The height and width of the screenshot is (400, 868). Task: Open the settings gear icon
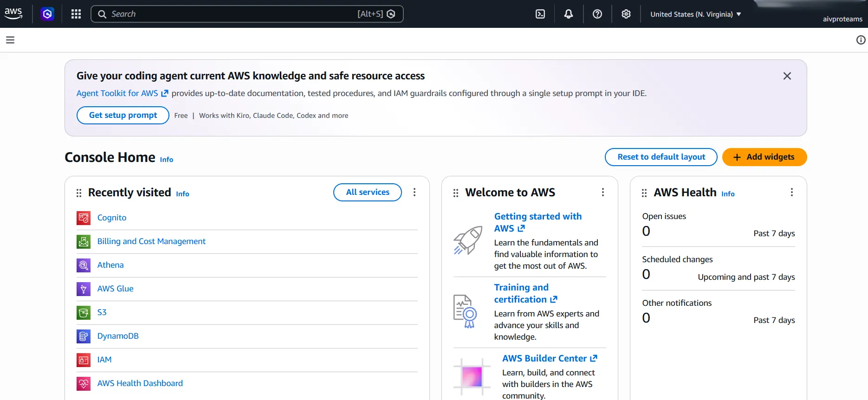(626, 14)
